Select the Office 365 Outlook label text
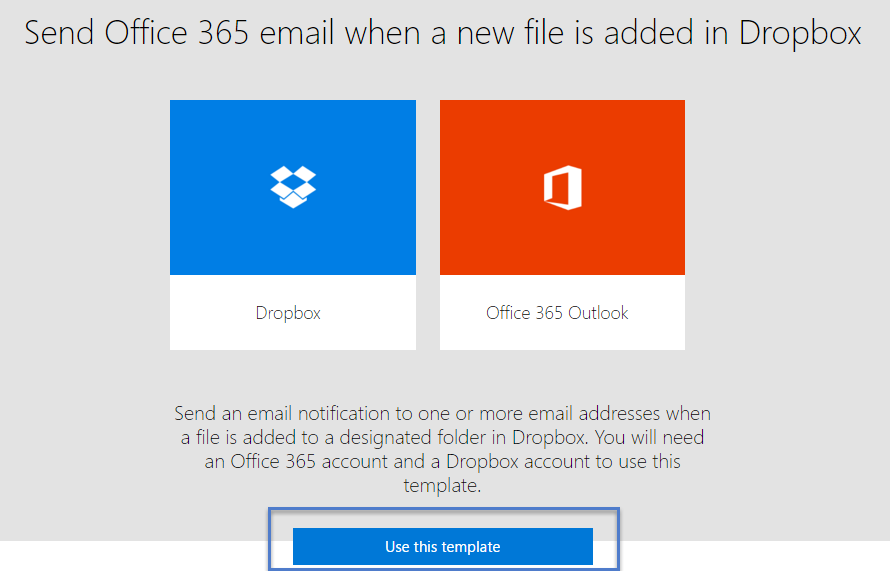This screenshot has width=890, height=571. 557,313
